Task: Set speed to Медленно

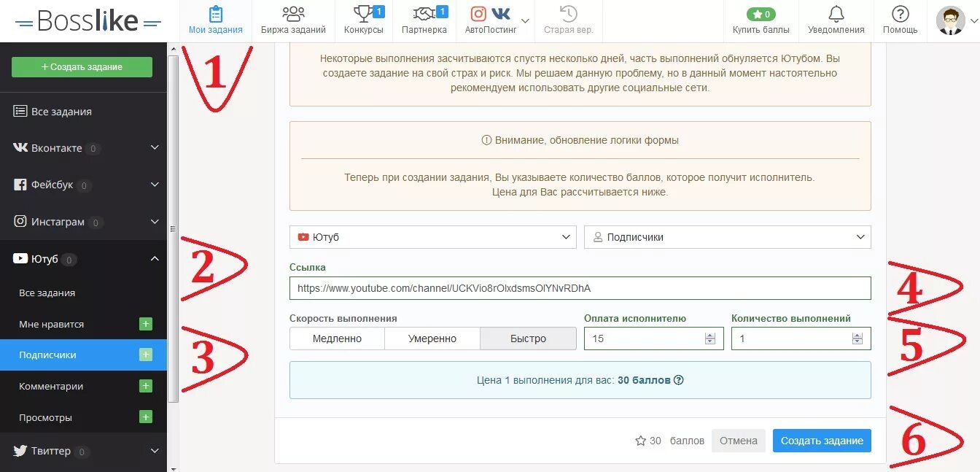Action: click(337, 338)
